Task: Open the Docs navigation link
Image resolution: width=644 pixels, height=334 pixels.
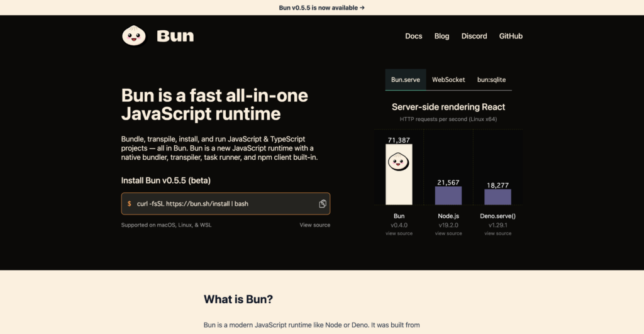Action: (413, 36)
